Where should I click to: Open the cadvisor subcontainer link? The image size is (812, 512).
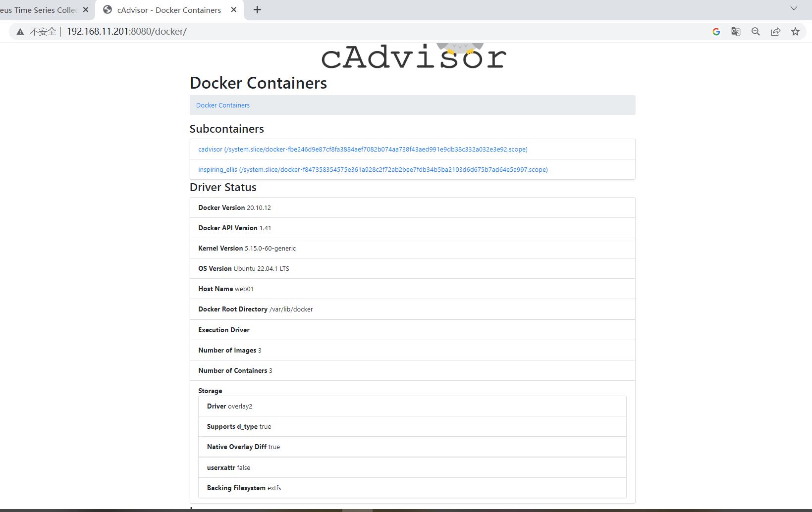[363, 149]
